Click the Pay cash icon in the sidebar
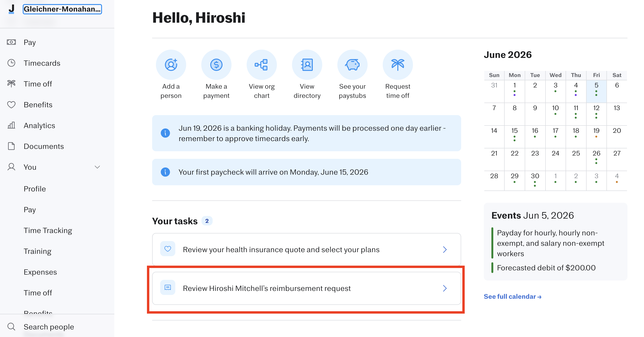The height and width of the screenshot is (337, 644). click(11, 42)
